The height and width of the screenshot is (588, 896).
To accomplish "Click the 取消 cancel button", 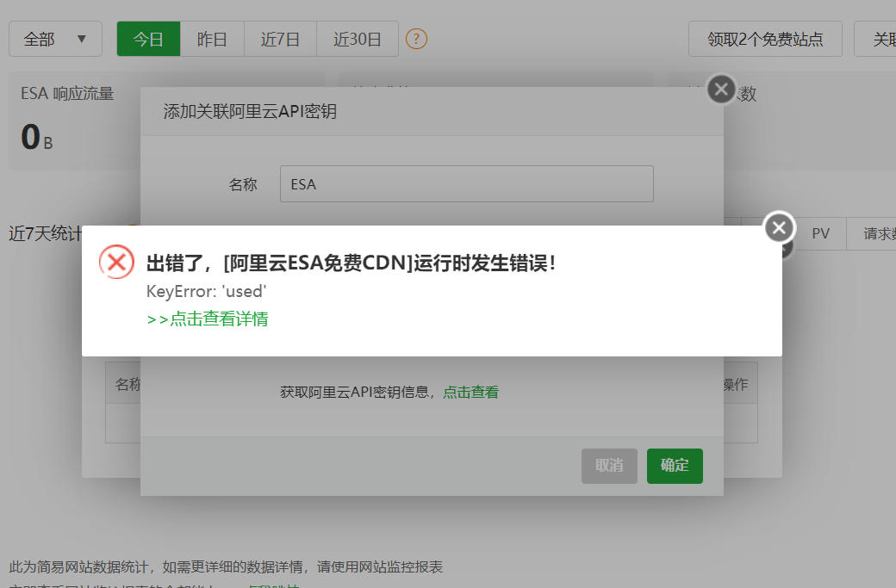I will (609, 466).
